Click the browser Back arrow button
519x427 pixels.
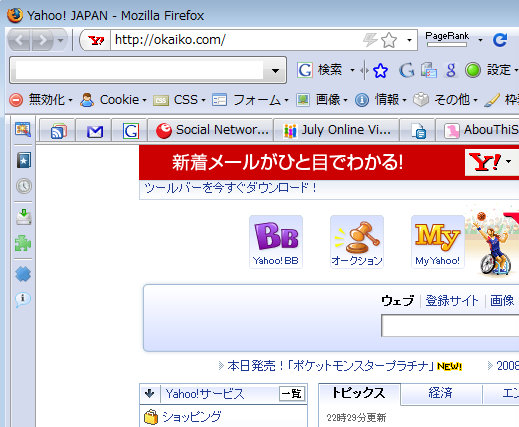click(x=19, y=40)
